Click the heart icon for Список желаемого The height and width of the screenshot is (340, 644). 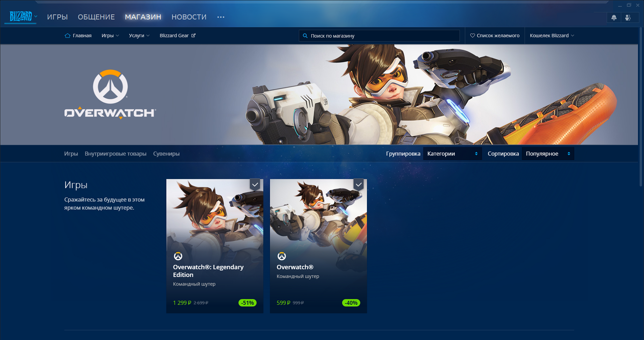pos(472,36)
